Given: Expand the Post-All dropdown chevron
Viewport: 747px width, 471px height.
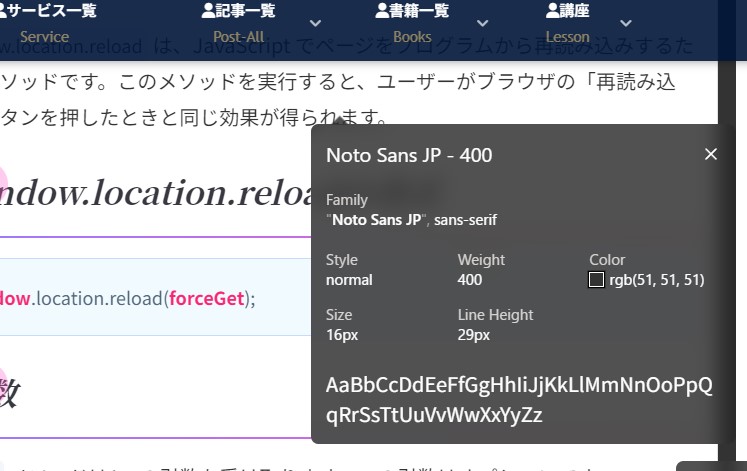Looking at the screenshot, I should (x=316, y=24).
